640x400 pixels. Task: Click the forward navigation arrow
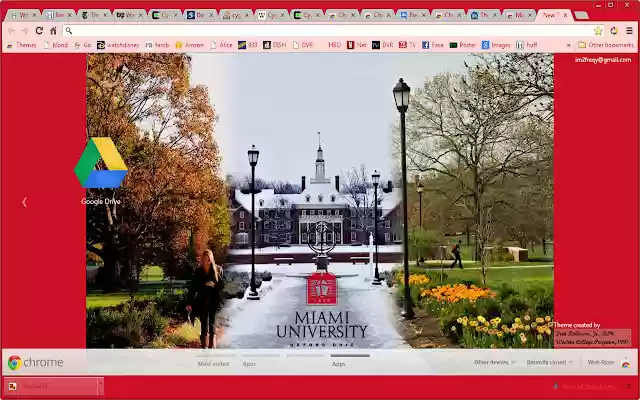coord(24,31)
